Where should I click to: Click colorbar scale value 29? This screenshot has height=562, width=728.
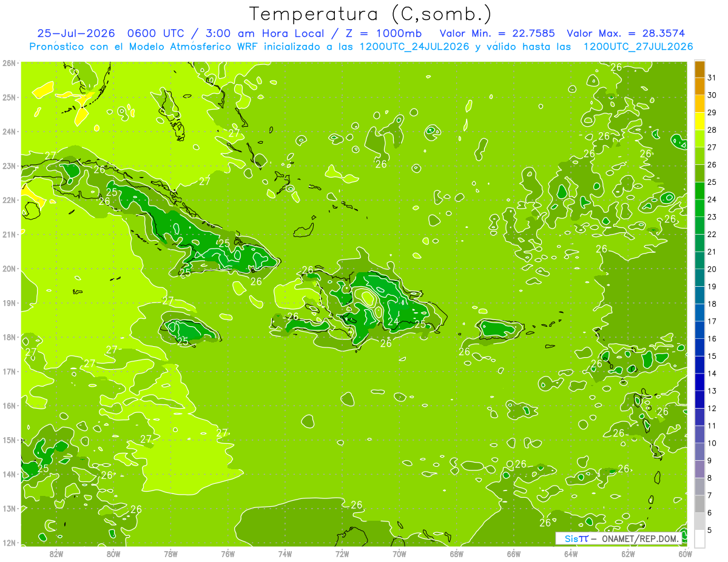(x=712, y=113)
